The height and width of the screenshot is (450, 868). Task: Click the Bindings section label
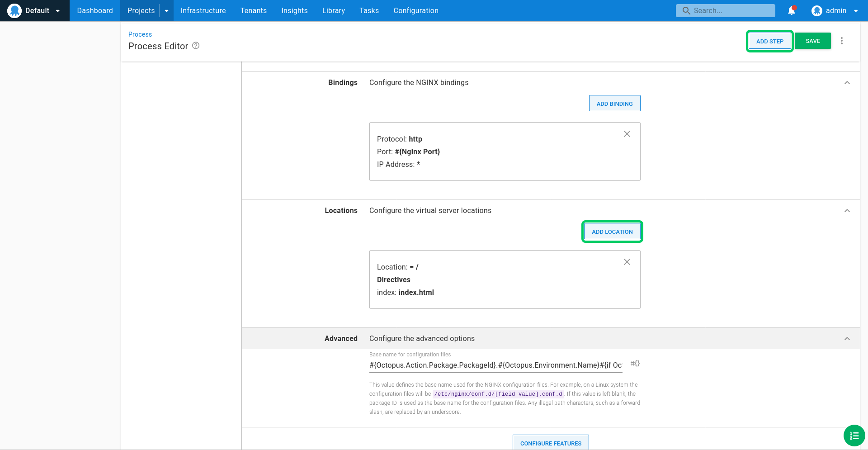pyautogui.click(x=343, y=83)
